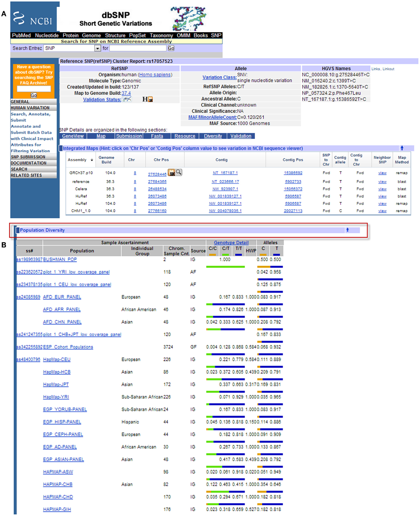Open PubMed in the top menu
Image resolution: width=420 pixels, height=516 pixels.
pyautogui.click(x=21, y=35)
